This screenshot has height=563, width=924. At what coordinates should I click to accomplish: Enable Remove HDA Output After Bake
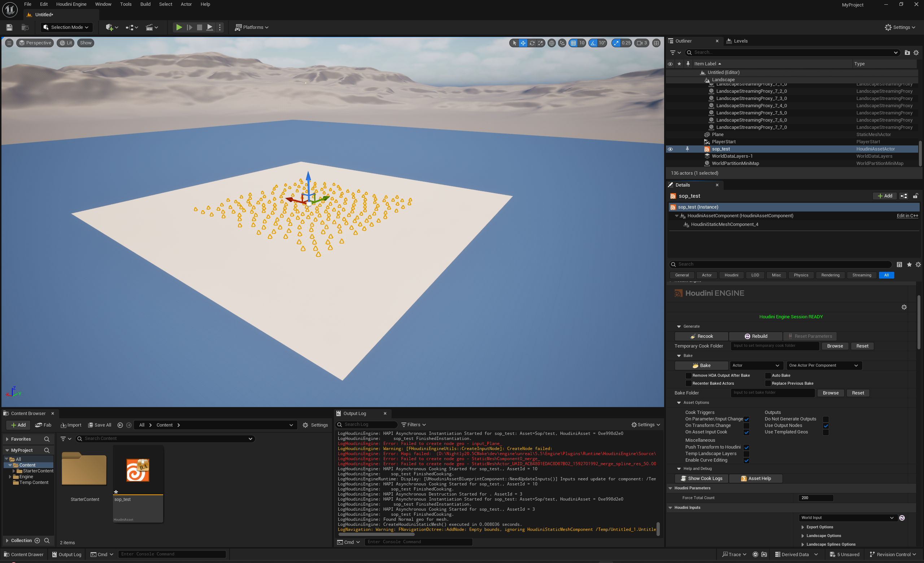(x=689, y=376)
